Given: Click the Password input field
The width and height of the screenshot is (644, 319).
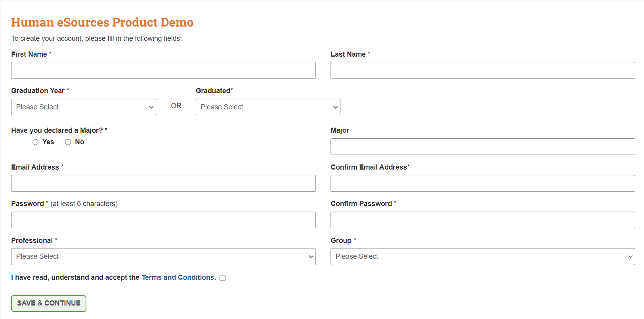Looking at the screenshot, I should click(163, 220).
